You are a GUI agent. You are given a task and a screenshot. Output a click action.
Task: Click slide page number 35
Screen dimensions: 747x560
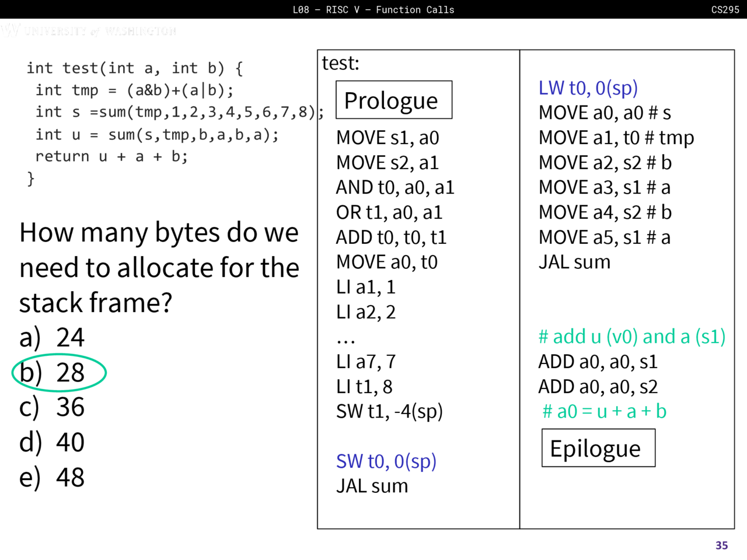click(x=721, y=545)
